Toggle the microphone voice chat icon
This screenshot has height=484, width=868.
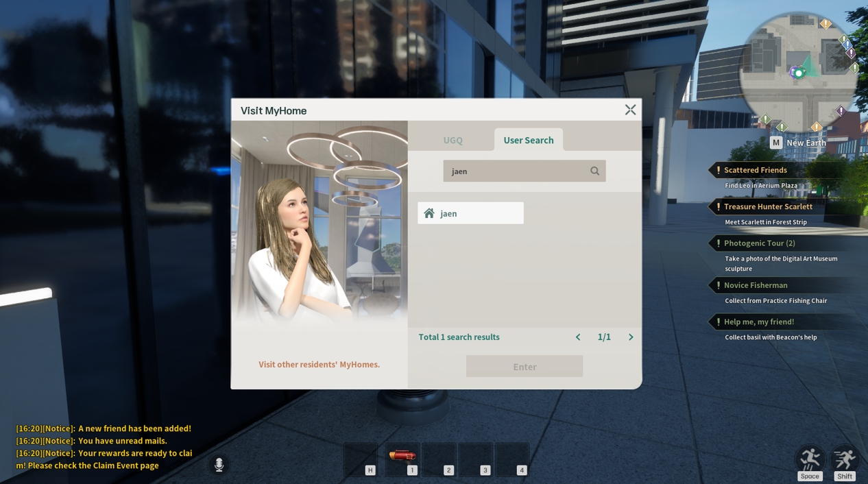tap(219, 465)
